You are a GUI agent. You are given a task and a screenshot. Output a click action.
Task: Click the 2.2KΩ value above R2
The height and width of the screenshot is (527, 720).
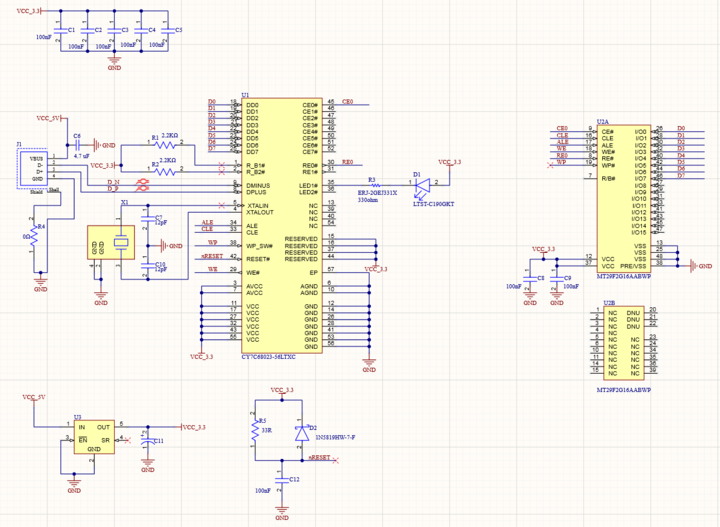[168, 160]
